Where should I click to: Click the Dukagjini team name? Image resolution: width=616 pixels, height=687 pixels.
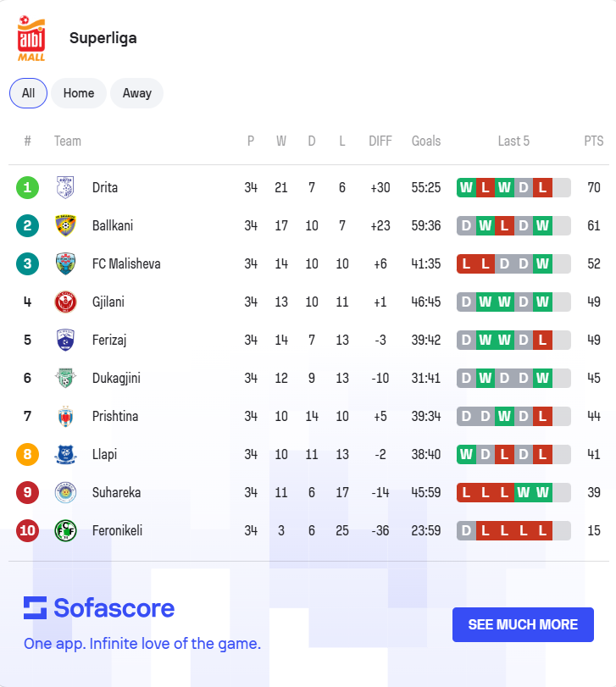[116, 378]
